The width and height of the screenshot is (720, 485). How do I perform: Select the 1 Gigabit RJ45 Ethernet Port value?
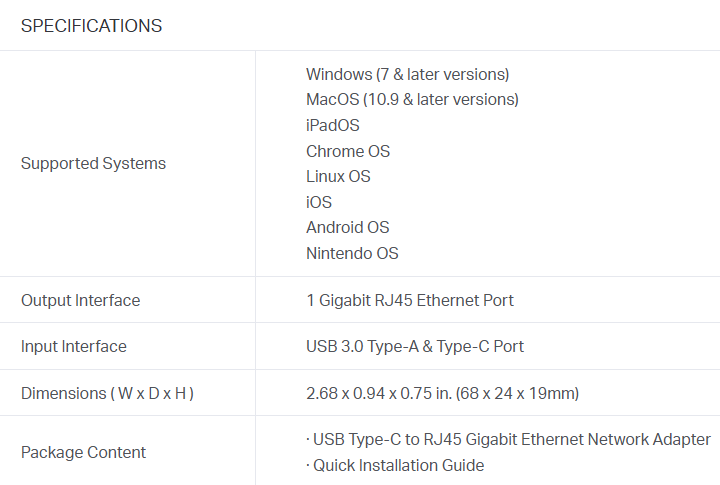tap(410, 300)
